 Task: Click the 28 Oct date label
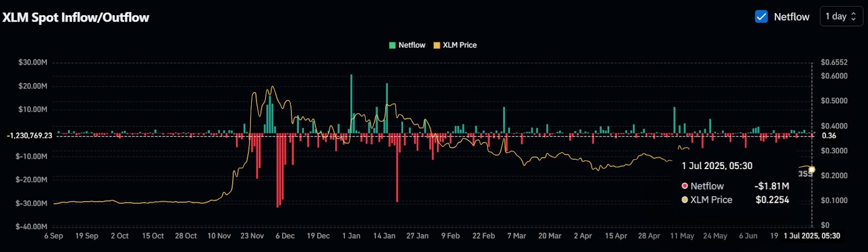[x=186, y=236]
